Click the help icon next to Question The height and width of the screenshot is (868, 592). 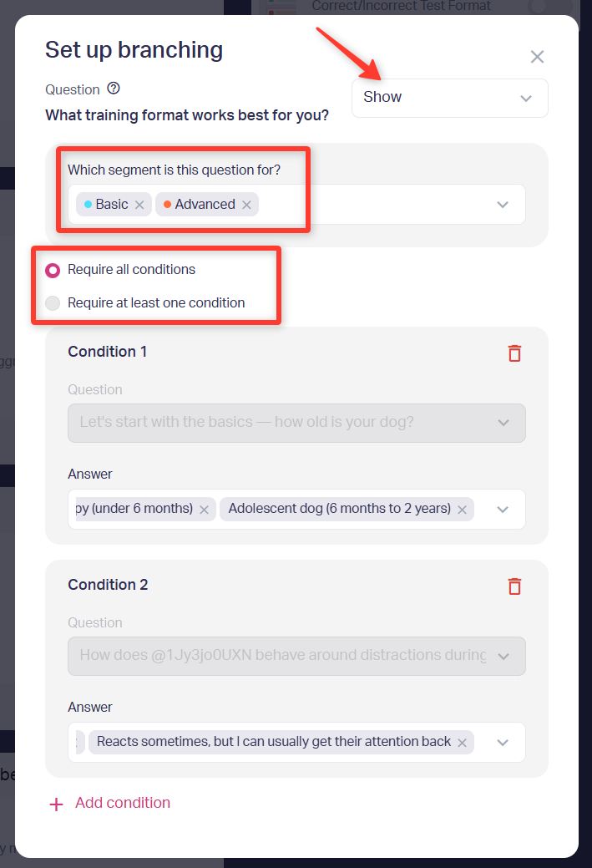(114, 89)
